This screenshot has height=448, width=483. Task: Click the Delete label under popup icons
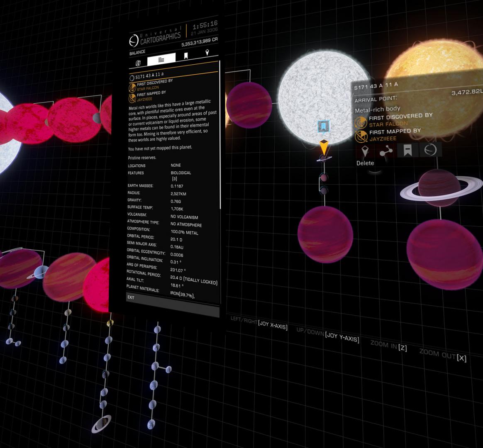click(365, 163)
